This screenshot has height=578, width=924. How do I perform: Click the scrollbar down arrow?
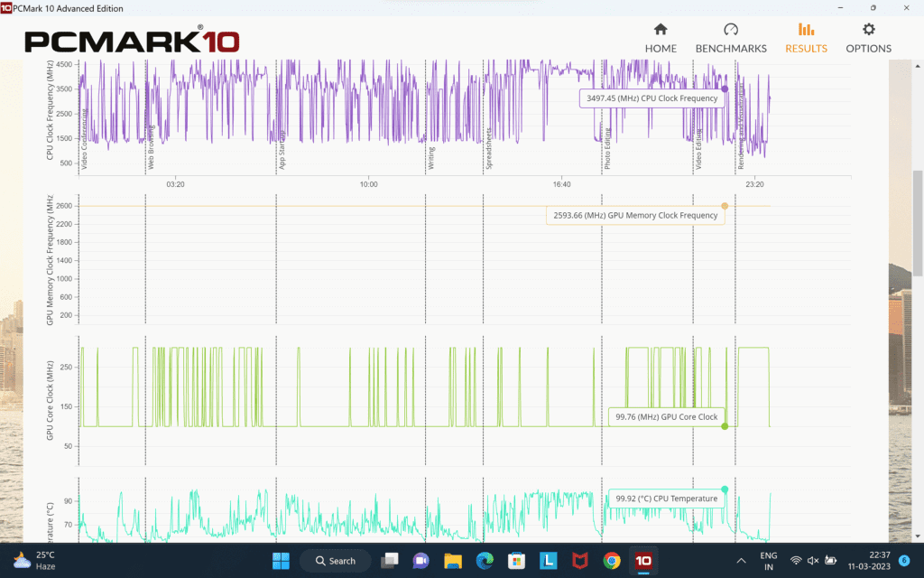tap(918, 536)
